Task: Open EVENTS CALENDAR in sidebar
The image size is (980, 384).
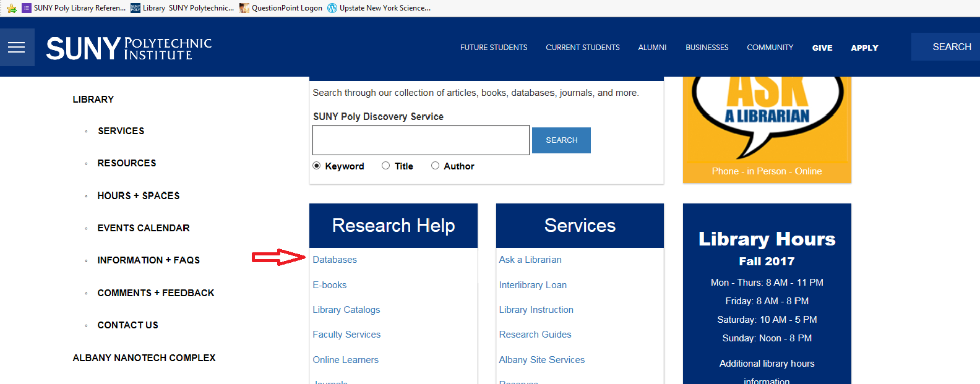Action: [144, 228]
